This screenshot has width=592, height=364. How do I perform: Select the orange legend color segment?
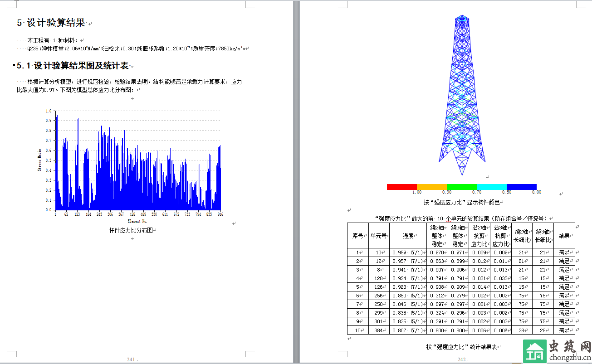coord(431,187)
